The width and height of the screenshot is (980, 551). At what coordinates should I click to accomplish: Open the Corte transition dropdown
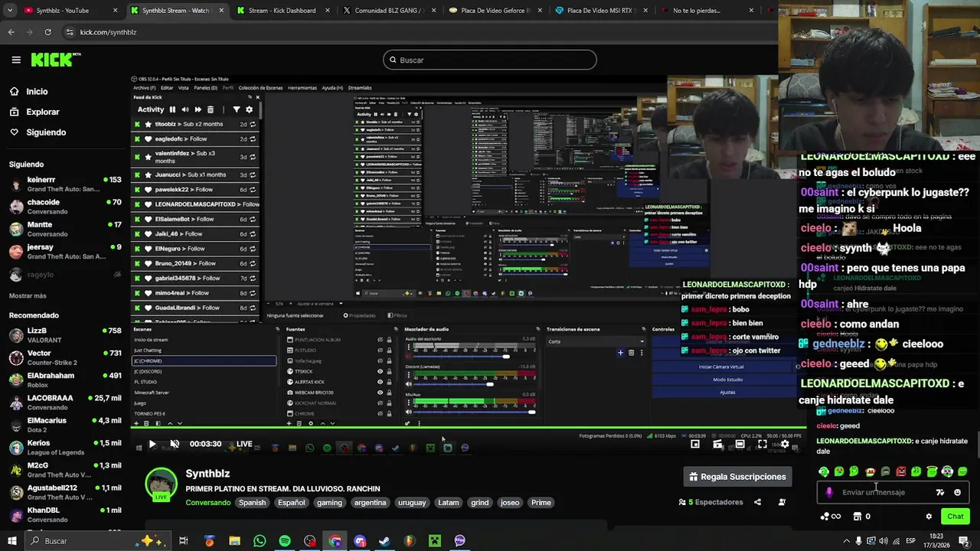tap(596, 341)
